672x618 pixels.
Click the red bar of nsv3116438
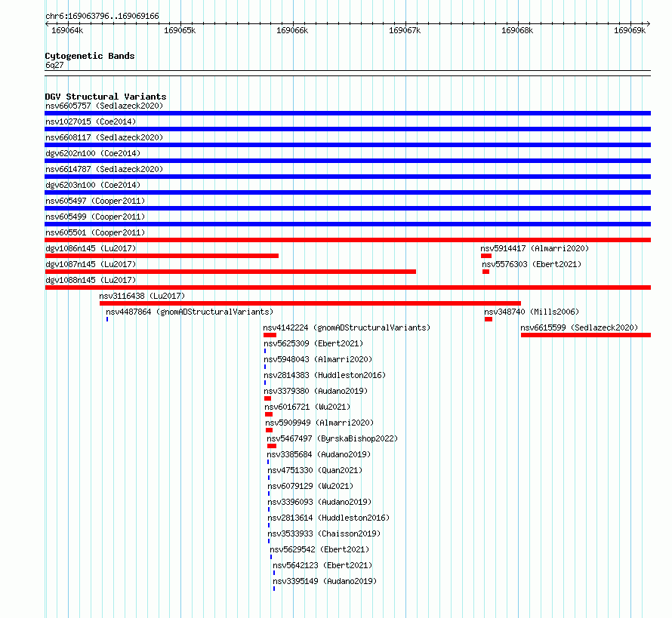point(310,303)
